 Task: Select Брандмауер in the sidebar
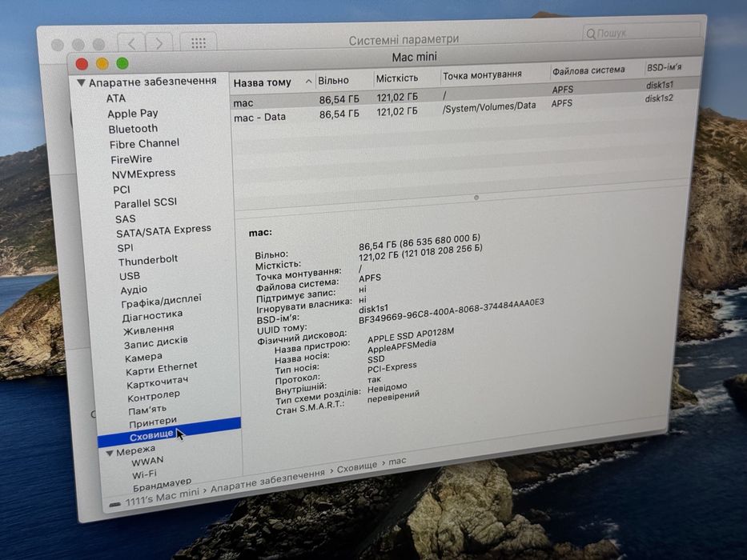point(162,486)
